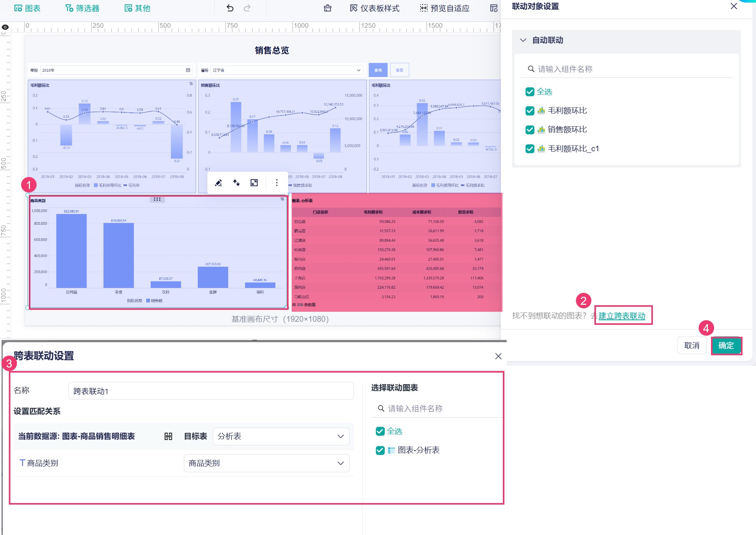
Task: Click the fullscreen expand icon in floating toolbar
Action: point(254,182)
